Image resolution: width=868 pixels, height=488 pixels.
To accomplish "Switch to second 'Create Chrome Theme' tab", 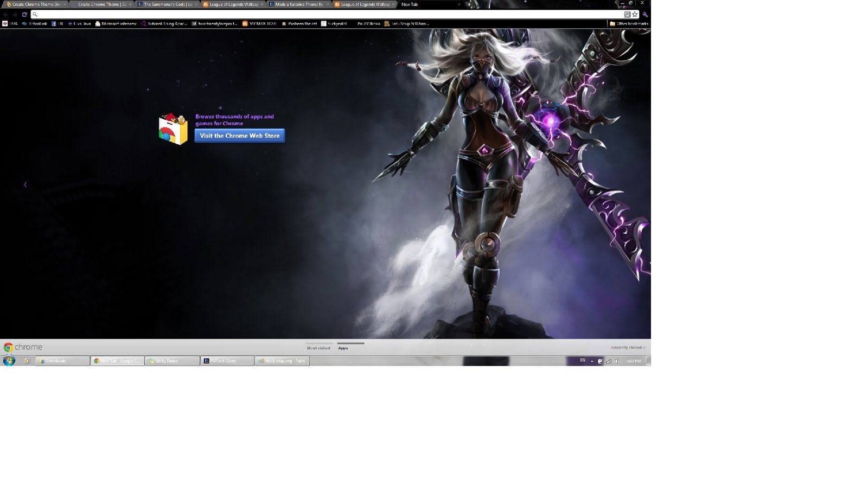I will pos(102,4).
